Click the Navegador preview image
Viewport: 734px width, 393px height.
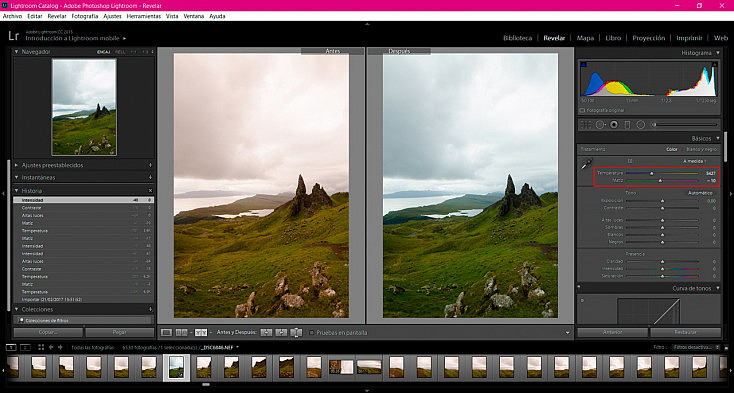coord(84,107)
